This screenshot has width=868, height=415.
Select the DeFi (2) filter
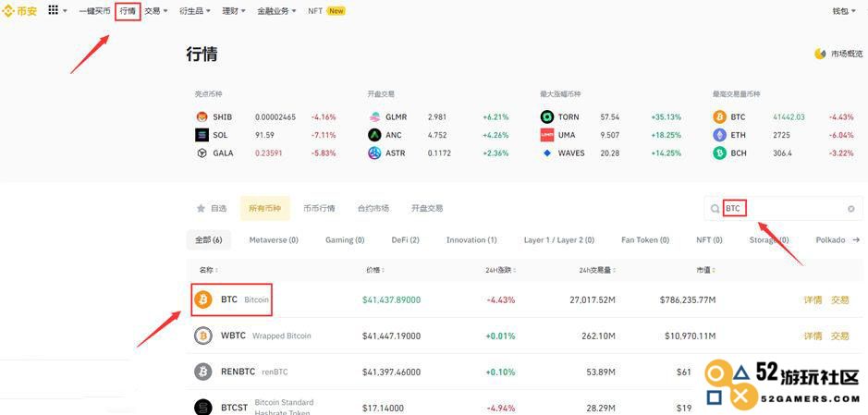tap(405, 240)
